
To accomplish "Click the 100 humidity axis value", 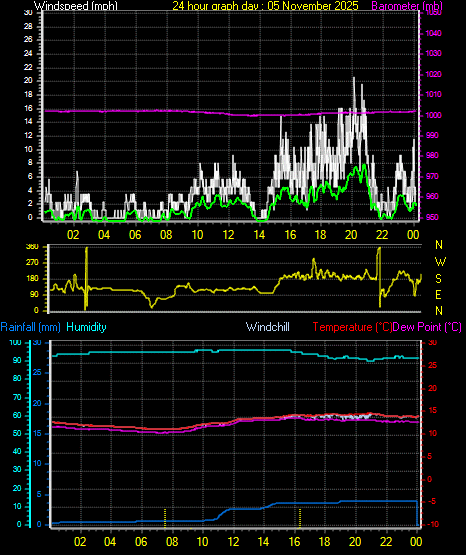I will (16, 342).
